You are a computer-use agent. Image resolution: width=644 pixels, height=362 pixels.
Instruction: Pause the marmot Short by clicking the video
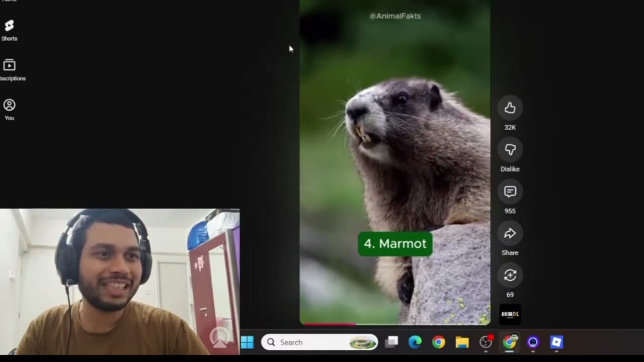[x=395, y=162]
